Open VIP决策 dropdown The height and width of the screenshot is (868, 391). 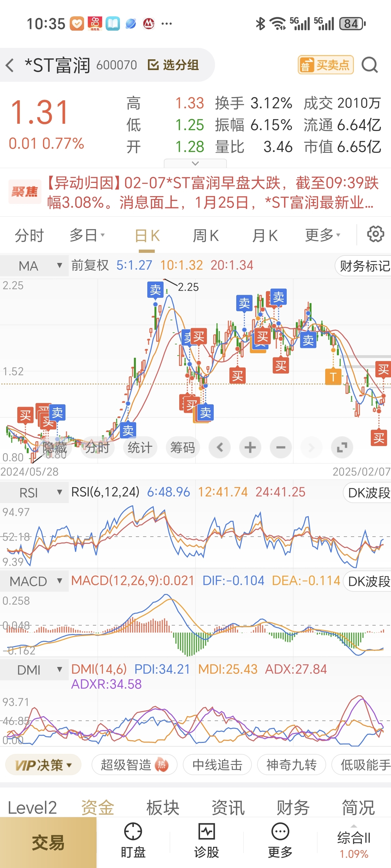(x=43, y=765)
